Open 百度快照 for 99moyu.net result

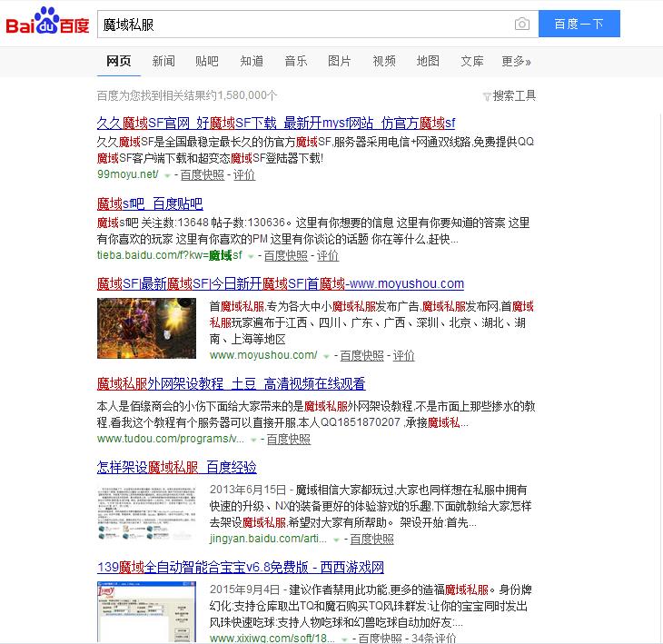pyautogui.click(x=203, y=174)
